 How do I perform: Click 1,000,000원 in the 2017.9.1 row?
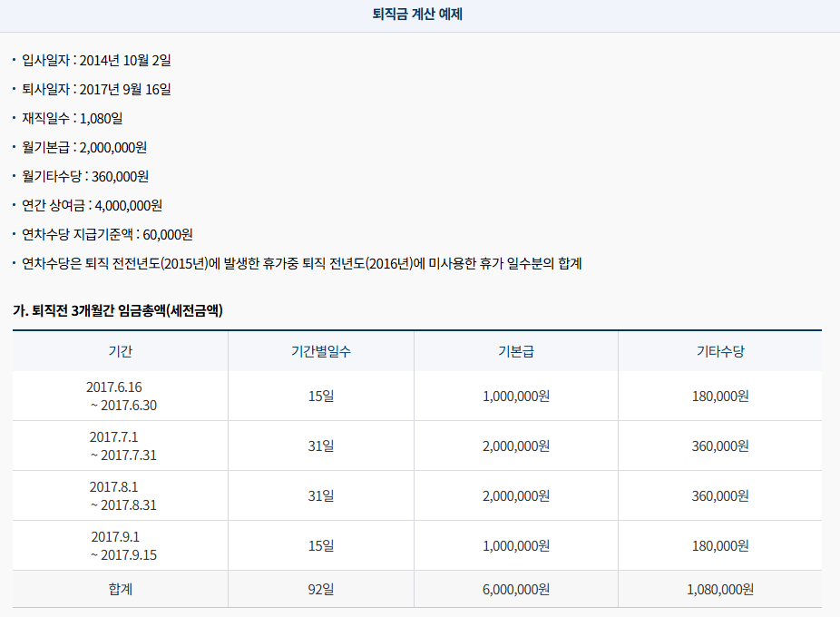tap(516, 545)
